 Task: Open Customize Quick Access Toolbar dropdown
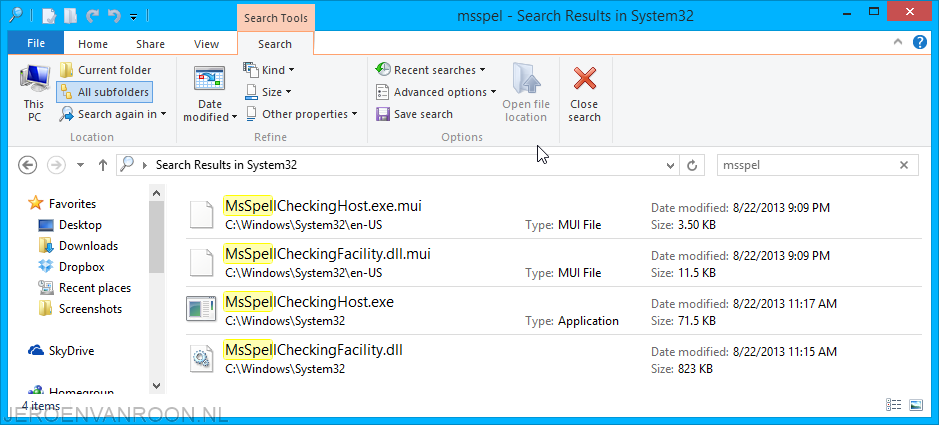134,16
